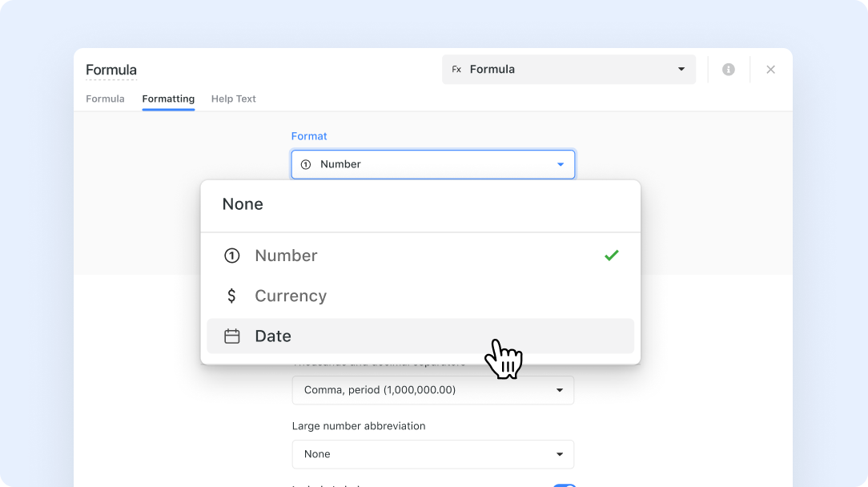Select the Date option in the format list
The image size is (868, 487).
pyautogui.click(x=273, y=336)
